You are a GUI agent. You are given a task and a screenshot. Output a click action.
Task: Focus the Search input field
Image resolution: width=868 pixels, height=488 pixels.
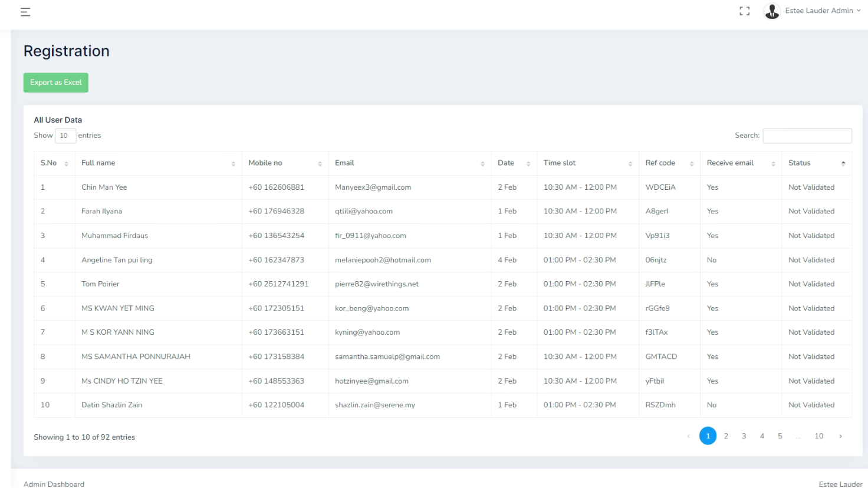point(807,136)
